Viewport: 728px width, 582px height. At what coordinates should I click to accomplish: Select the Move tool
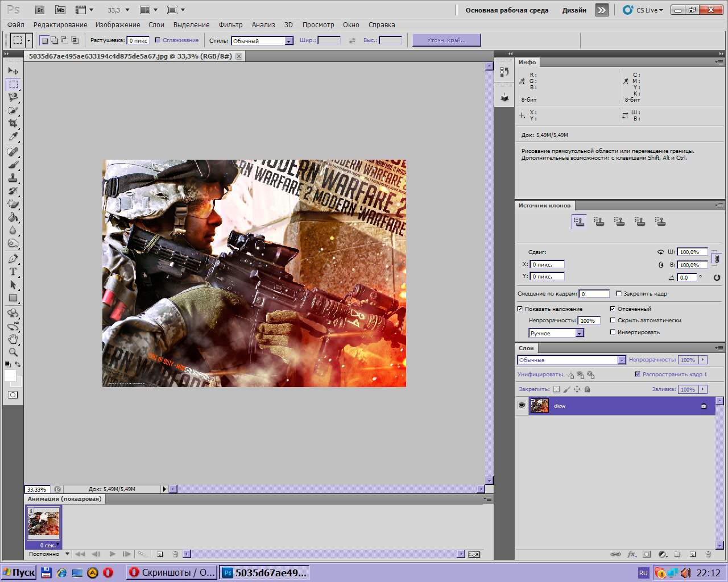[13, 71]
